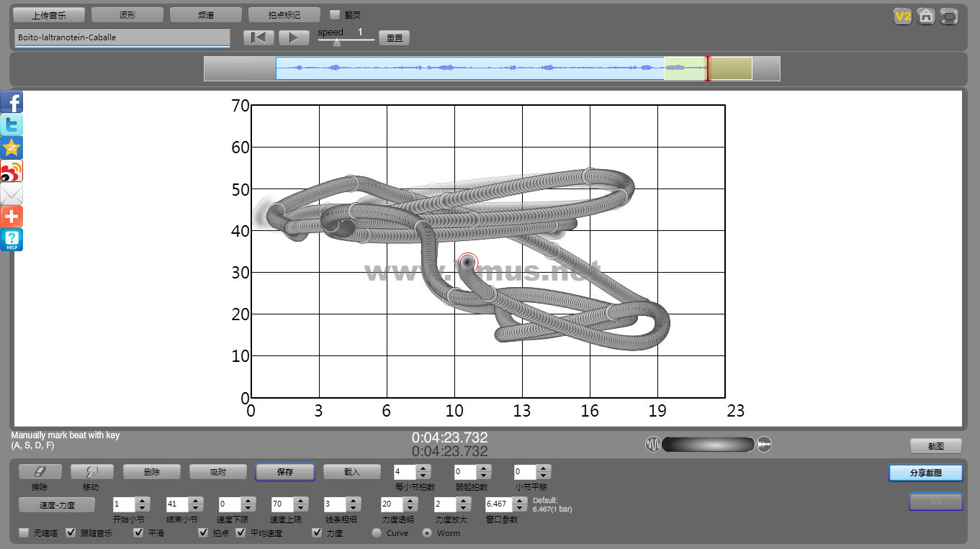
Task: Decrease the 速度上限 value with down arrow
Action: (x=301, y=508)
